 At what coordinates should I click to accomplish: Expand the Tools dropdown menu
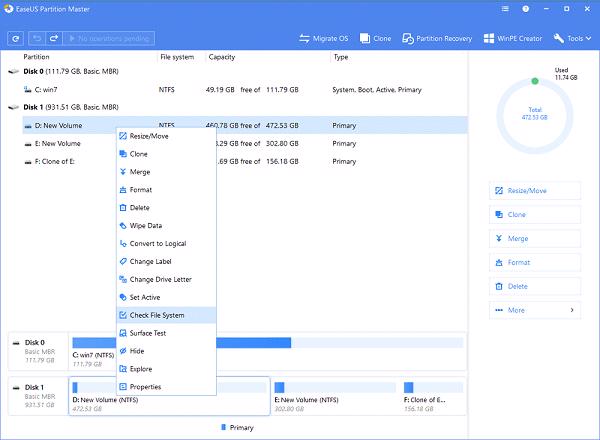pos(572,39)
